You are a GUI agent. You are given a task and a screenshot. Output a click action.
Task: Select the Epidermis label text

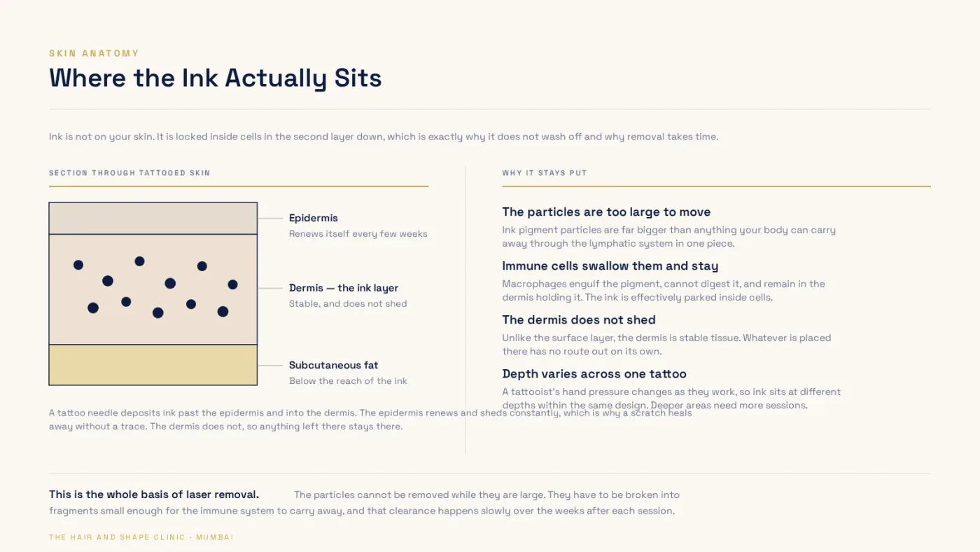(314, 218)
